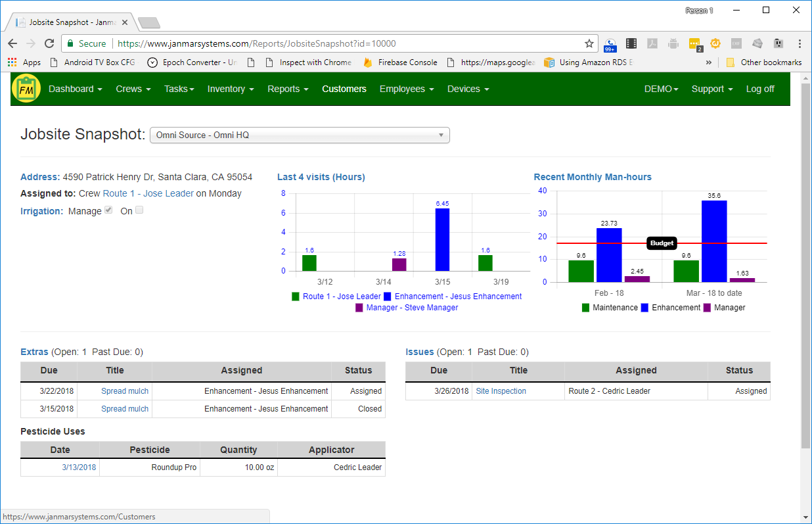Open the phone extension showing 99+ badge
Screen dimensions: 812x524
(610, 43)
